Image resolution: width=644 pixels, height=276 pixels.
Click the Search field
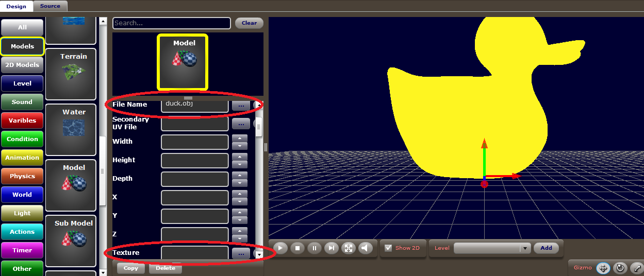(x=172, y=23)
